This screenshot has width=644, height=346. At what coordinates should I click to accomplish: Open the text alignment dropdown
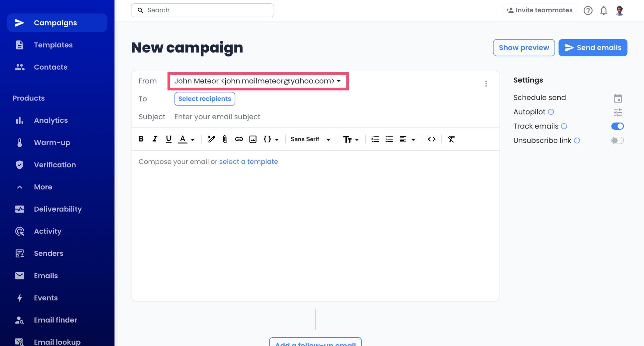(407, 139)
